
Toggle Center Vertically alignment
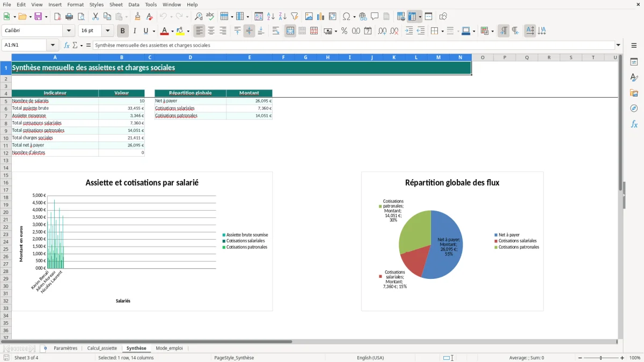coord(249,31)
